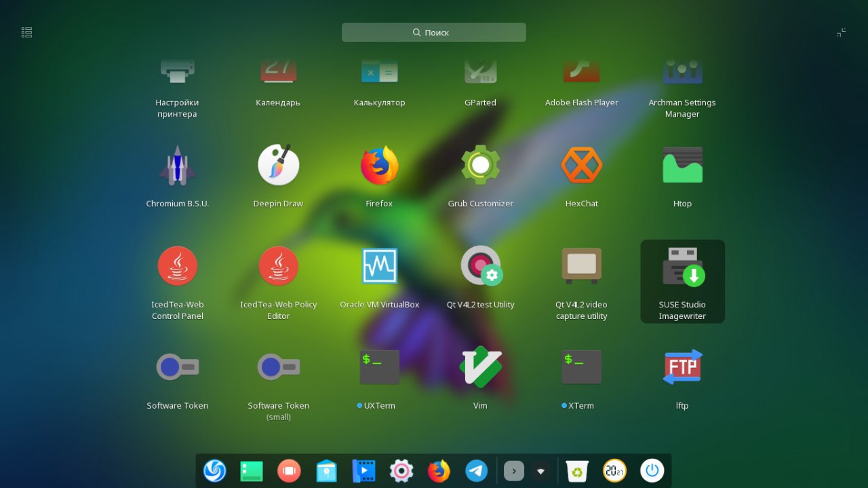Open network Wi-Fi tray icon

click(540, 470)
